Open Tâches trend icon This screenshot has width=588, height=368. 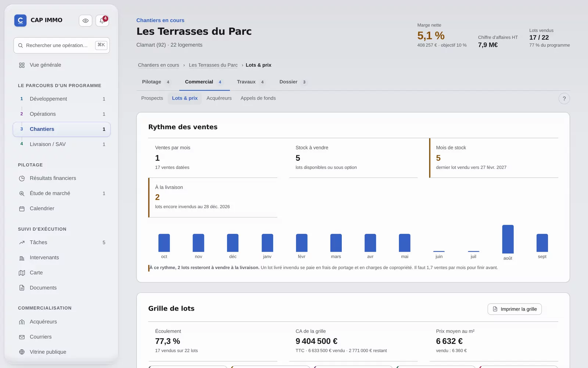[x=22, y=243]
